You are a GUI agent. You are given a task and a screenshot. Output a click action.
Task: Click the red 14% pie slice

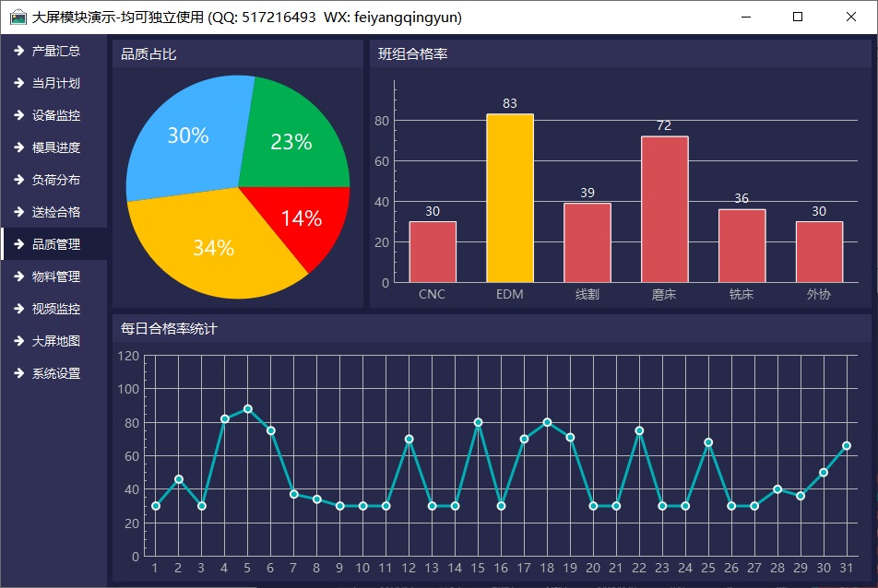coord(304,219)
